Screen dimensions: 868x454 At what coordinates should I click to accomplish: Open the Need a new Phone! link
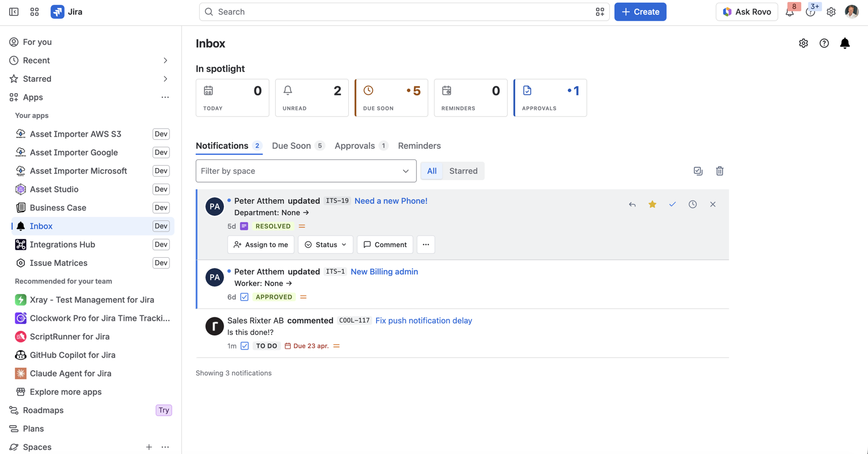(391, 201)
